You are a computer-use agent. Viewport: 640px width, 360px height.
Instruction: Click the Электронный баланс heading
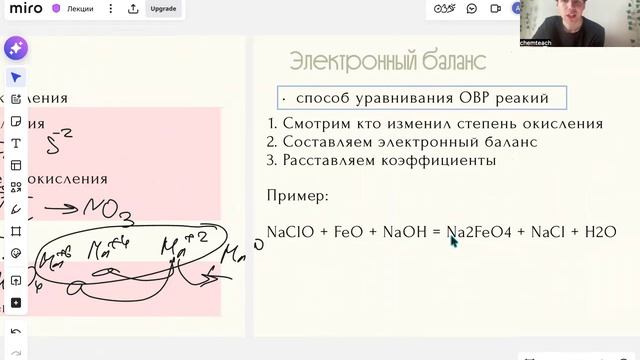click(x=388, y=61)
